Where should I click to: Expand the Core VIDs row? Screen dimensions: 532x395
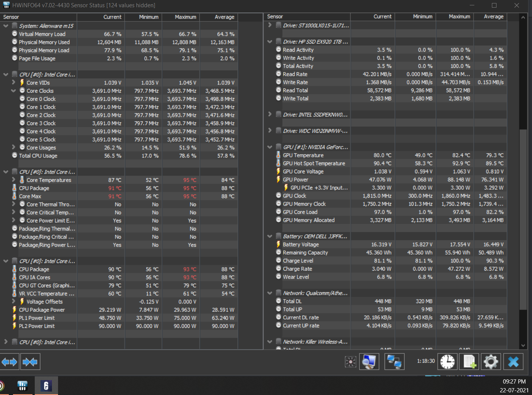14,82
